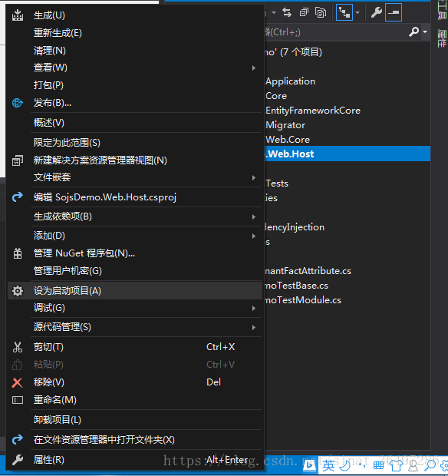
Task: Choose 剪切(T) menu entry
Action: [x=135, y=347]
